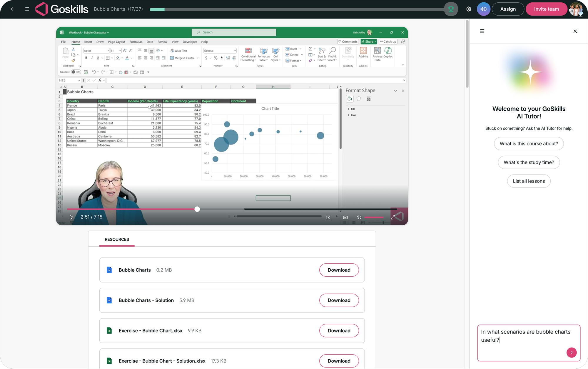588x369 pixels.
Task: Open the AI Tutor panel hamburger menu
Action: [x=482, y=31]
